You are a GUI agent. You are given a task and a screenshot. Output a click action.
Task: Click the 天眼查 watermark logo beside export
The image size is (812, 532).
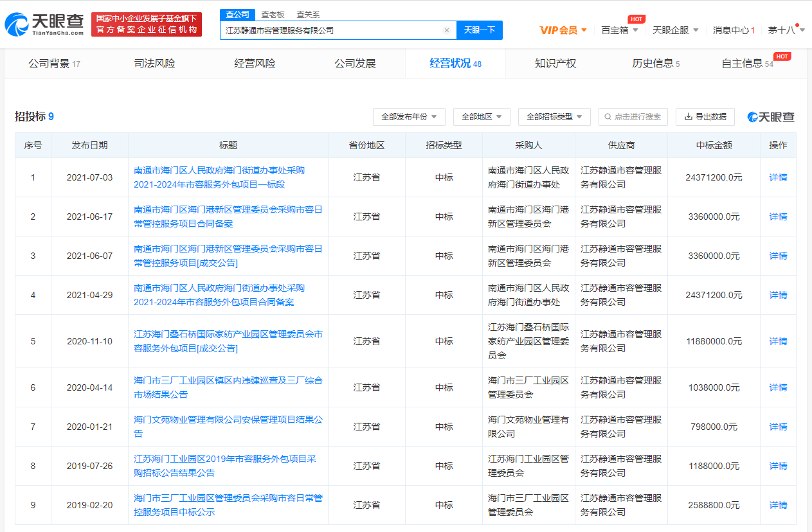771,117
